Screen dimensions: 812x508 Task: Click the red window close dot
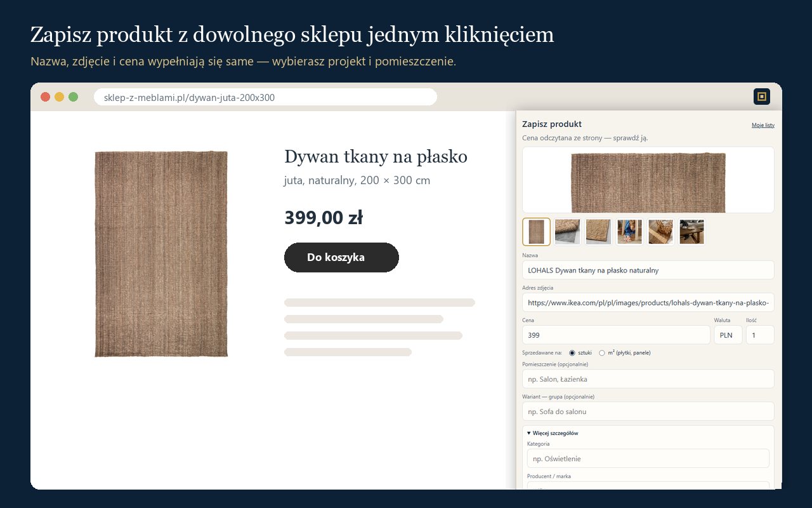(45, 97)
